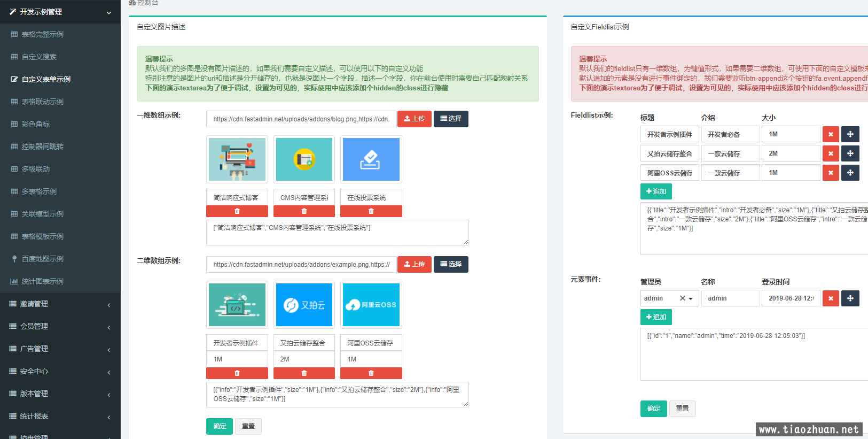868x439 pixels.
Task: Click 上传 button for 一维数组示例
Action: tap(414, 119)
